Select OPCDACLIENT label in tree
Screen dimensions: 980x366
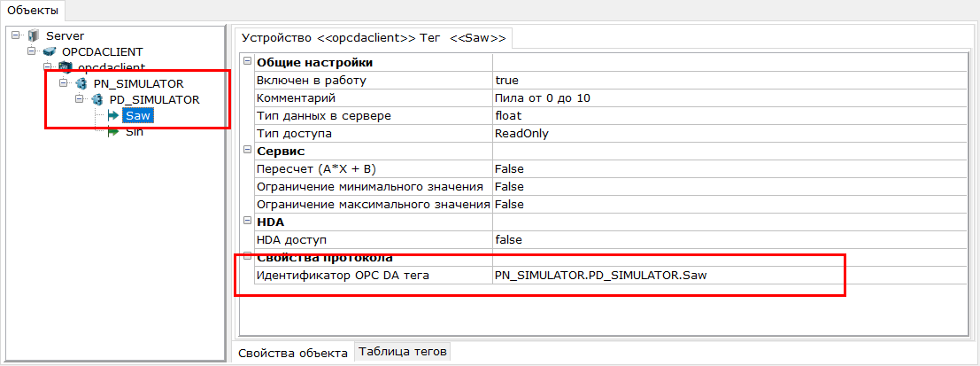point(103,51)
